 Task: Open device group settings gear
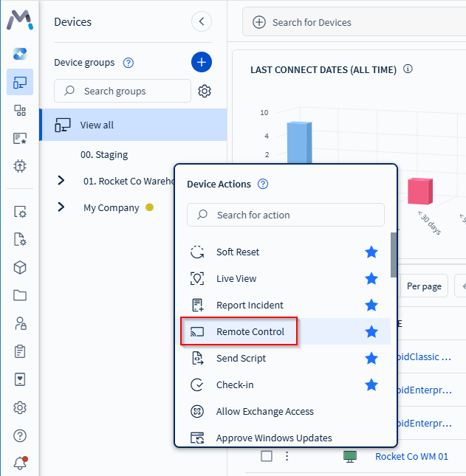(205, 92)
